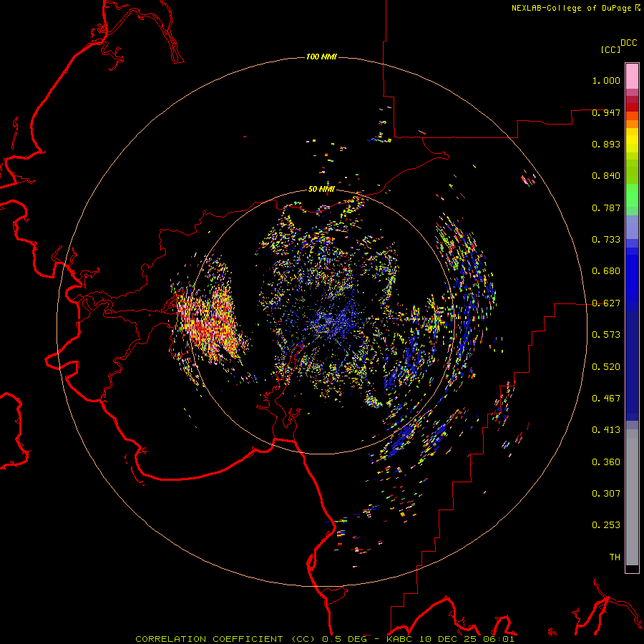Click the pink swatch beside the 1.000 value
644x644 pixels.
click(632, 77)
